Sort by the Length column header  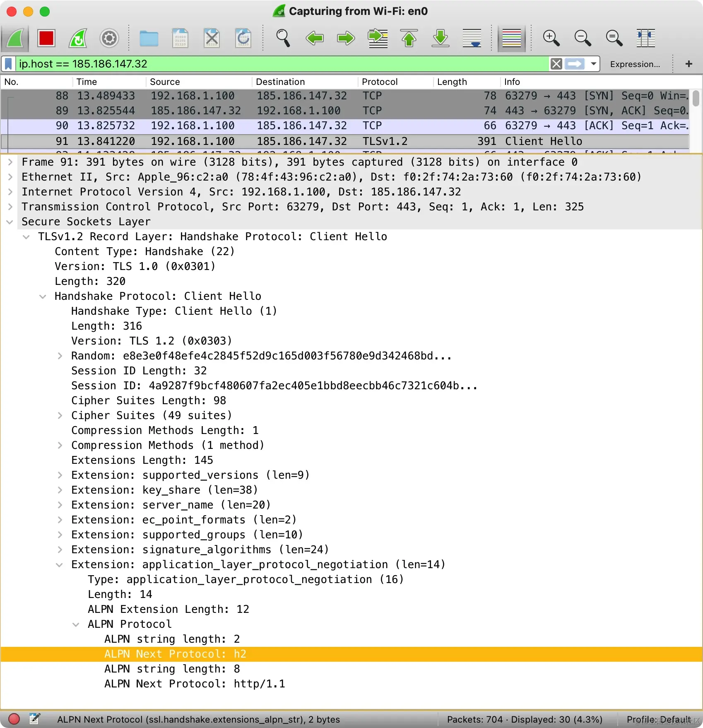point(467,82)
